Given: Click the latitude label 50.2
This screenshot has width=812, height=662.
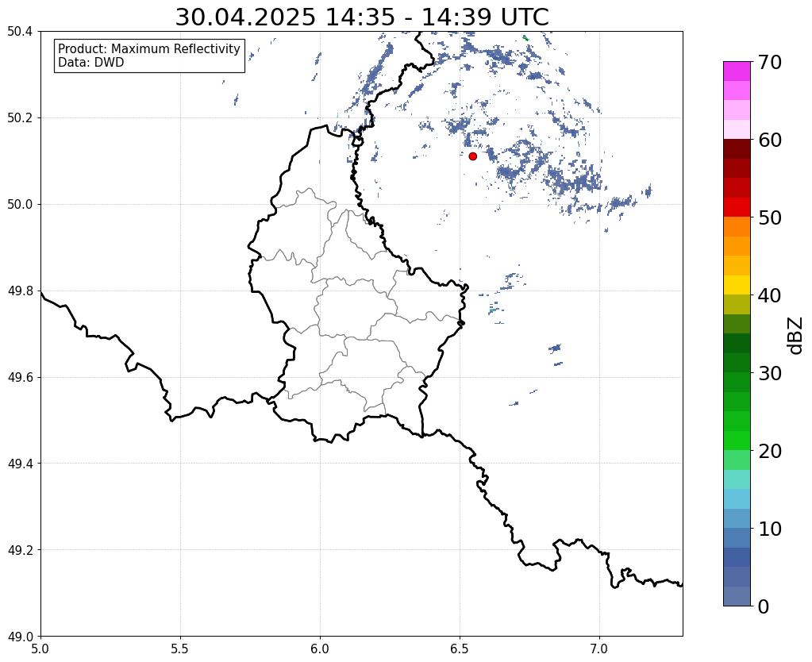Looking at the screenshot, I should tap(20, 118).
